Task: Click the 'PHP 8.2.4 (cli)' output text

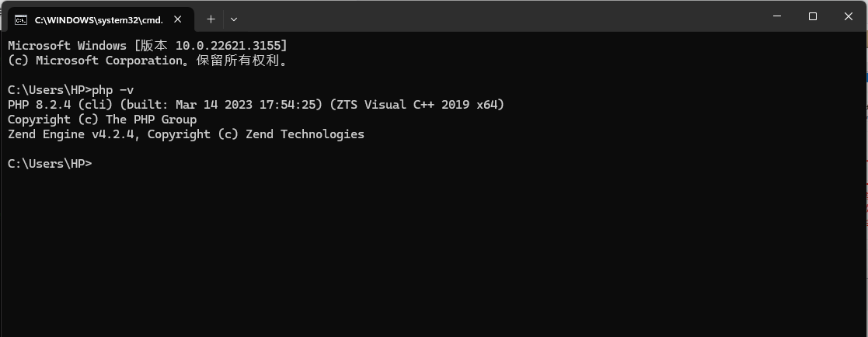Action: coord(61,105)
